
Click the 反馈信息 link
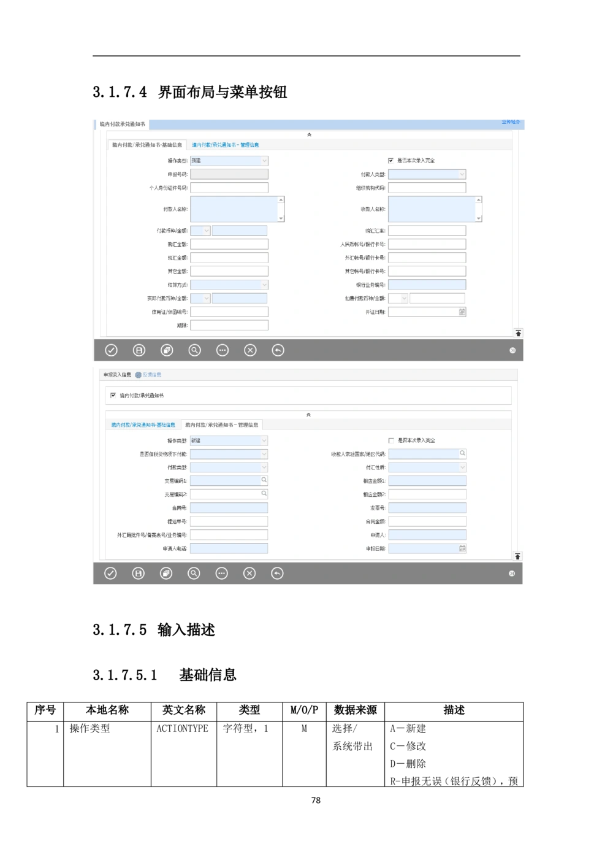click(151, 375)
